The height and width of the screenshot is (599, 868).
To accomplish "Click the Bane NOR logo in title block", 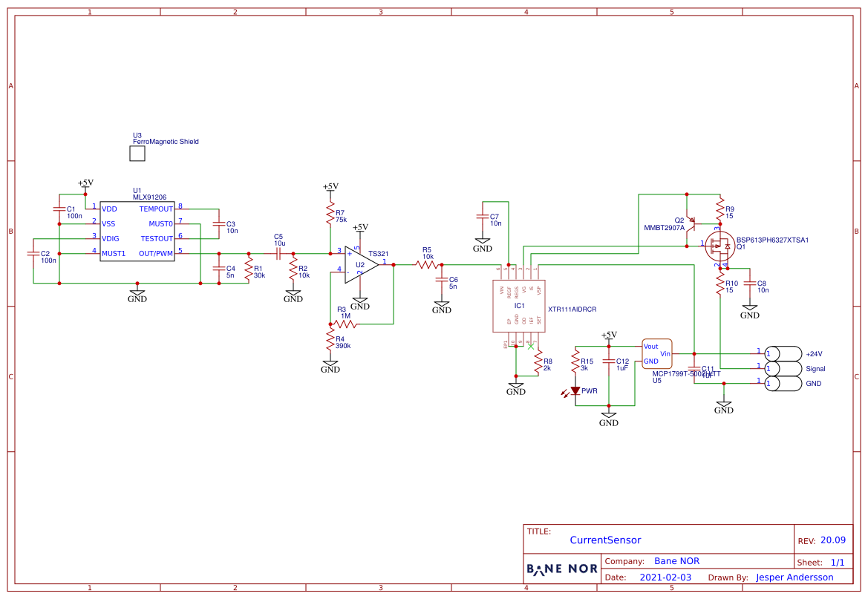I will coord(561,569).
